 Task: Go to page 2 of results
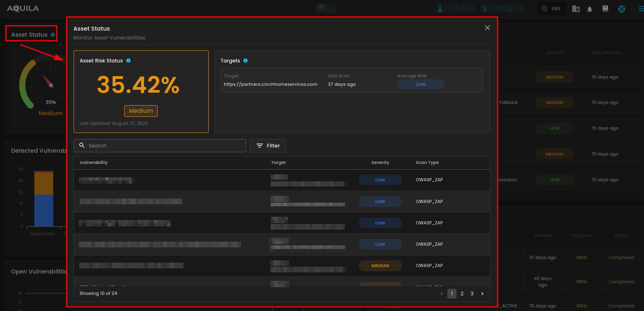click(x=462, y=294)
